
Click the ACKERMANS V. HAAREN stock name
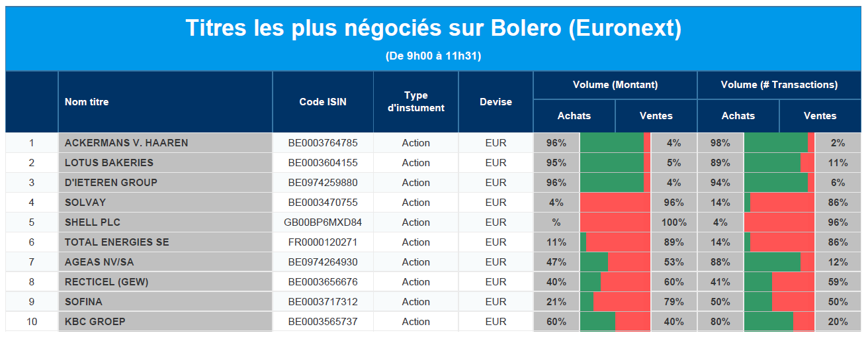point(126,143)
